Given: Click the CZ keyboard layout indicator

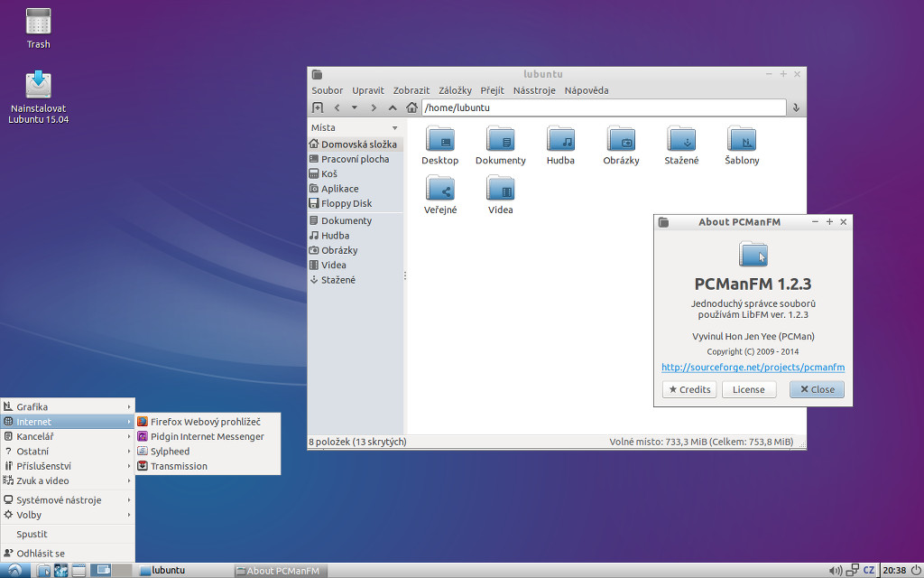Looking at the screenshot, I should 869,571.
